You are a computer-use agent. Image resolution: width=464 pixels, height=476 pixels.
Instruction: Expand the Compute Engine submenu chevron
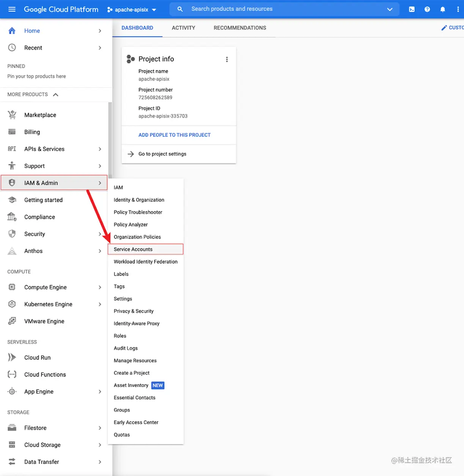tap(100, 287)
